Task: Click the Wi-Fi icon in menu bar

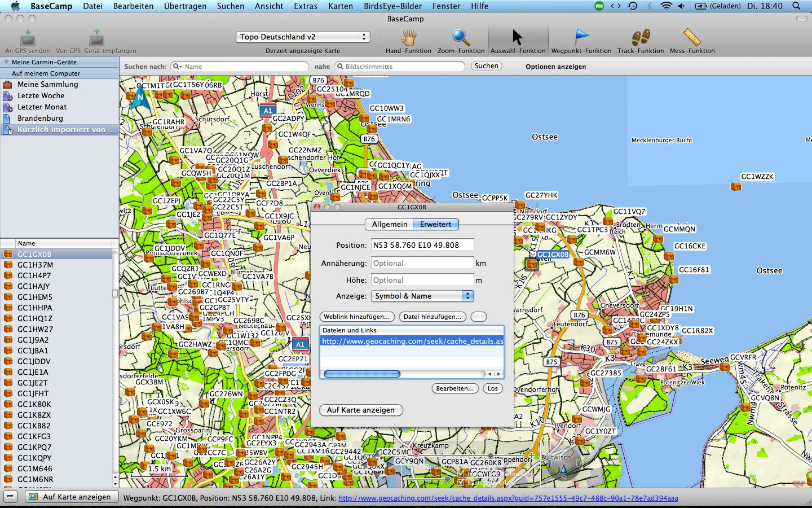Action: (666, 6)
